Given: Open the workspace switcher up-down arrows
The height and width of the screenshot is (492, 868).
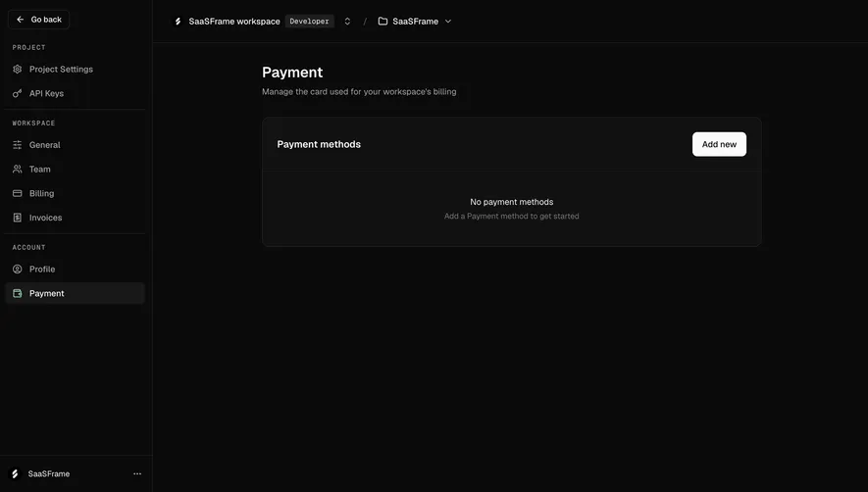Looking at the screenshot, I should (347, 22).
